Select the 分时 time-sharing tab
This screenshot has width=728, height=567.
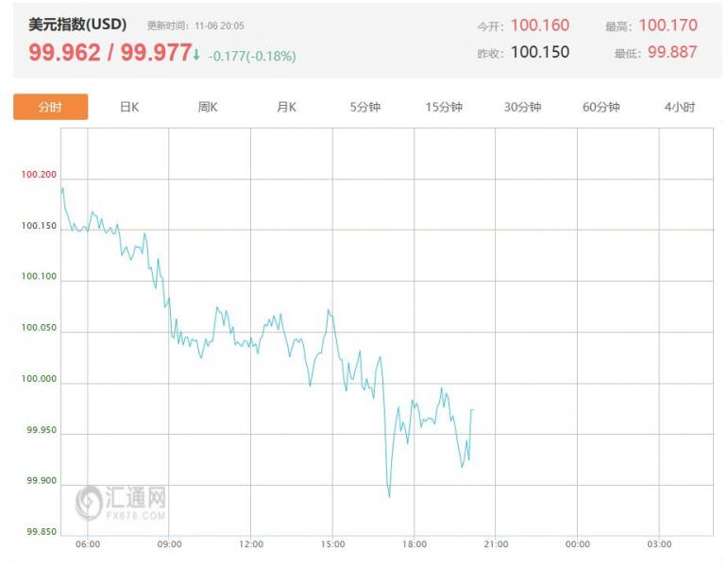50,107
